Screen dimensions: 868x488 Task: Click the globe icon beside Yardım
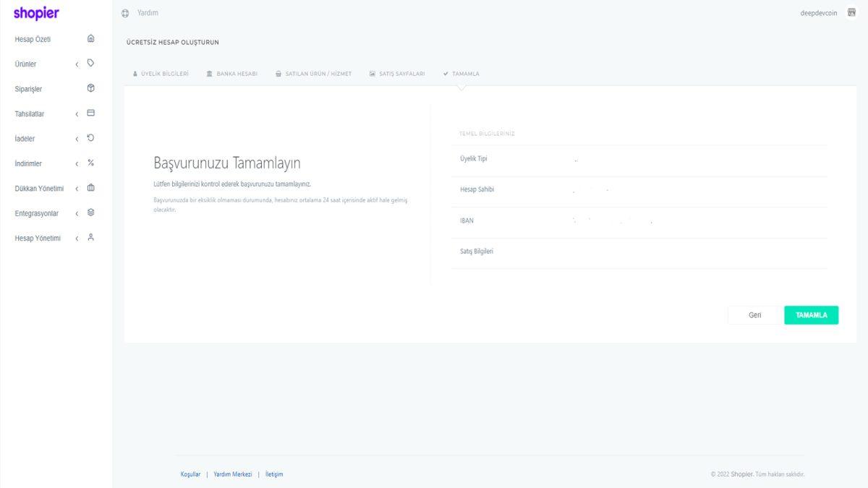pyautogui.click(x=125, y=13)
